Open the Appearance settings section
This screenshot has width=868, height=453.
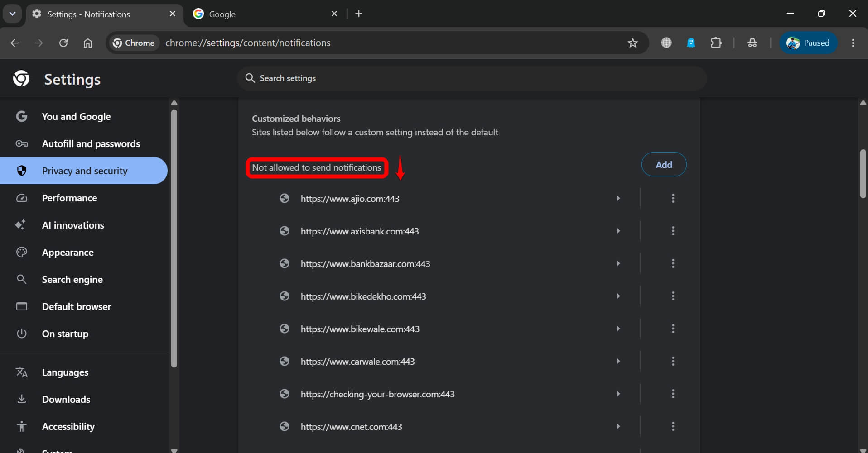[84, 252]
